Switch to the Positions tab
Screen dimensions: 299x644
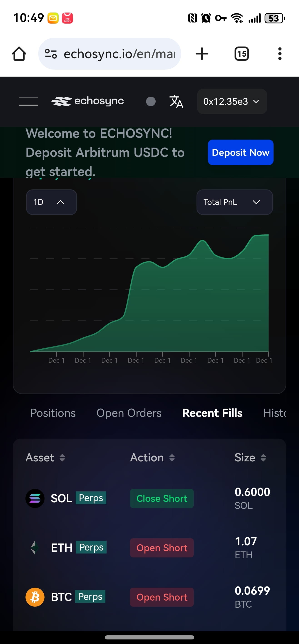click(53, 413)
